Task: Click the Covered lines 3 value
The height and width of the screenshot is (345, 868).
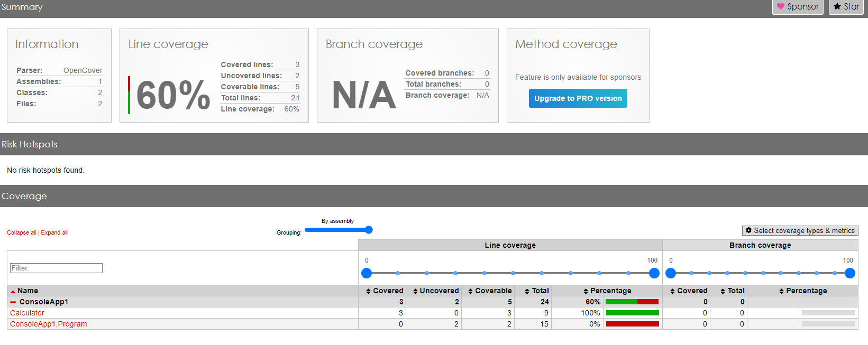Action: point(297,64)
